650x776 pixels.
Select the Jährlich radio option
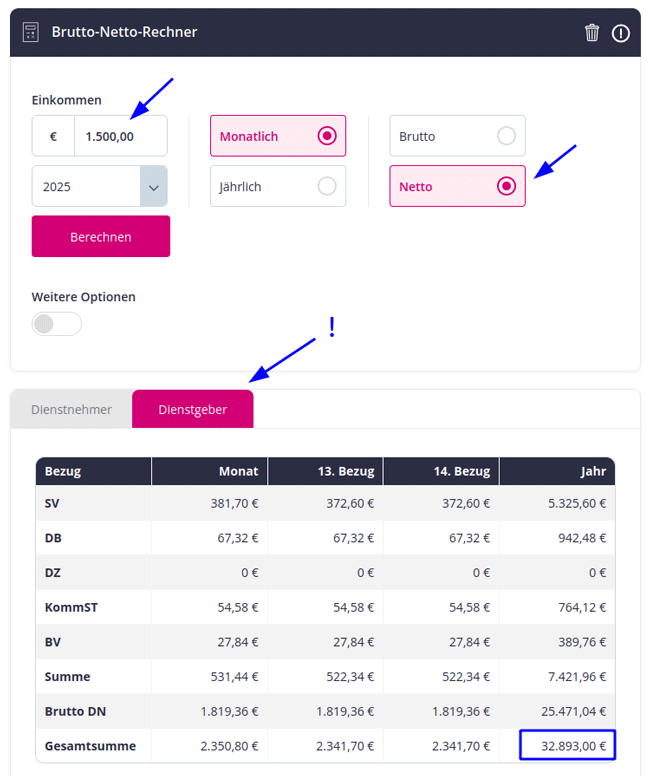click(x=278, y=186)
